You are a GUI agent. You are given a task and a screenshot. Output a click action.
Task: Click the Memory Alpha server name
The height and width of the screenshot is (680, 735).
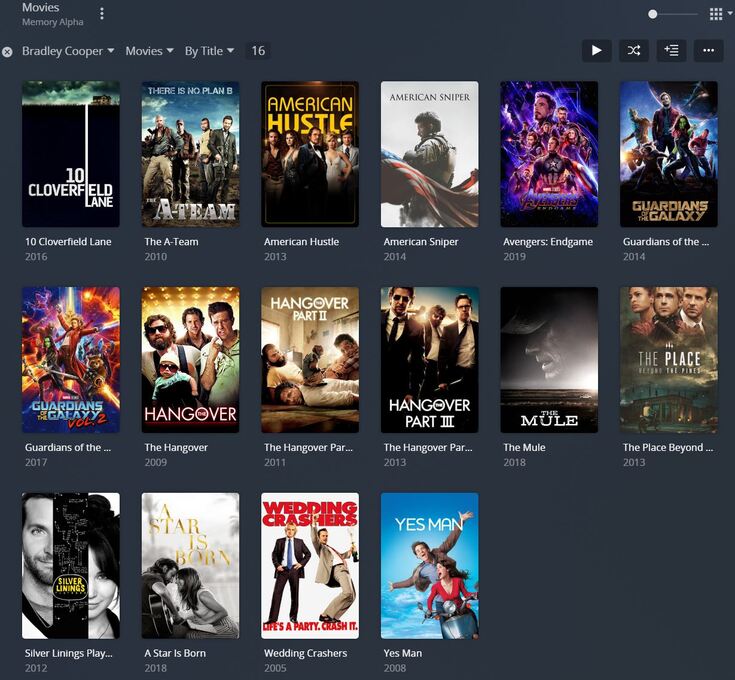tap(52, 22)
